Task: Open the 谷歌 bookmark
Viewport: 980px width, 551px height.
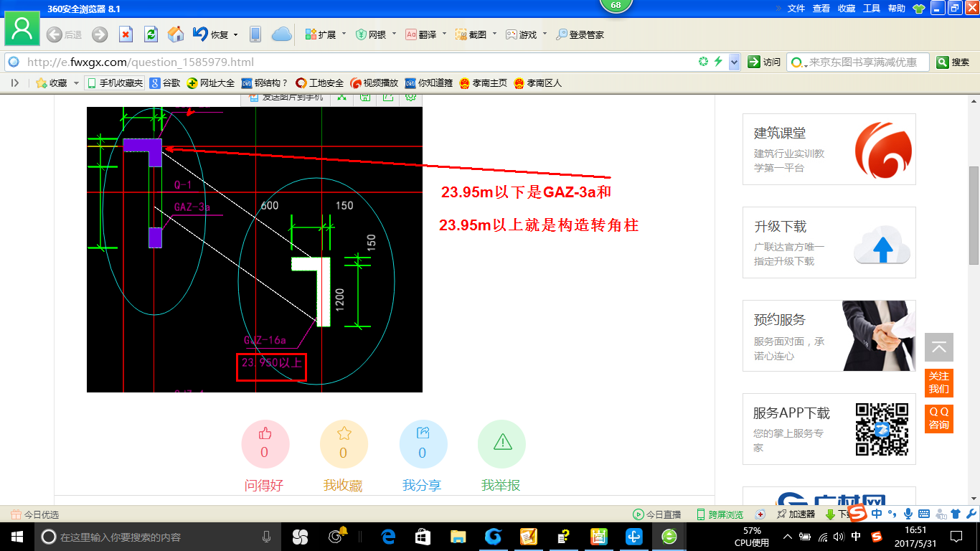Action: point(165,83)
